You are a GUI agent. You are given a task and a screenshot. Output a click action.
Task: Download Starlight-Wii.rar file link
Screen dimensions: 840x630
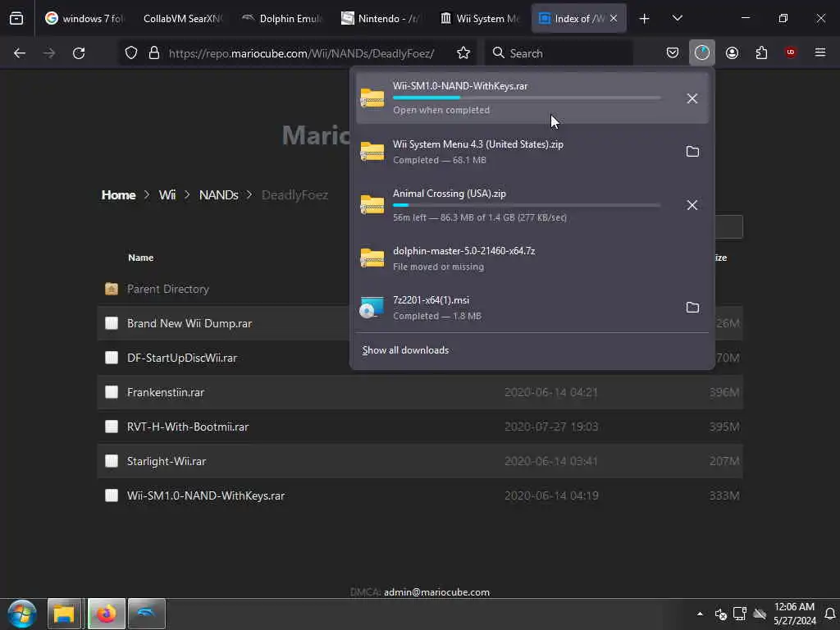[x=166, y=461]
